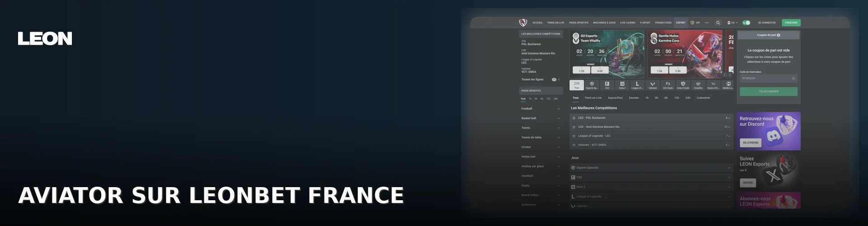Bet on Karmine Corp at odds 2.30

pos(678,70)
